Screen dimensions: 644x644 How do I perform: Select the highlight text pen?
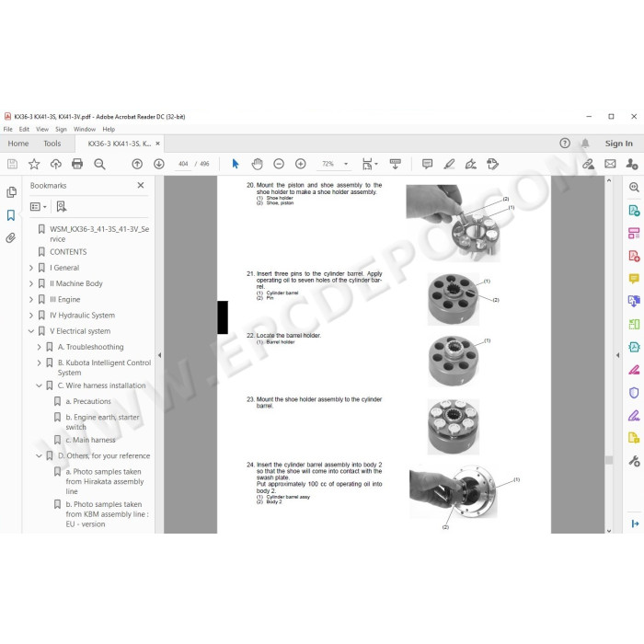(449, 165)
